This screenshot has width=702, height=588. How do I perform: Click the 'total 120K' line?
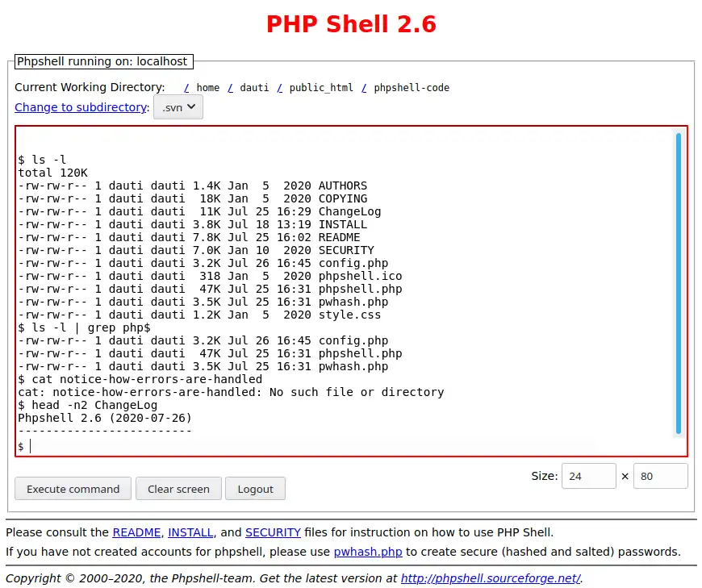point(52,173)
